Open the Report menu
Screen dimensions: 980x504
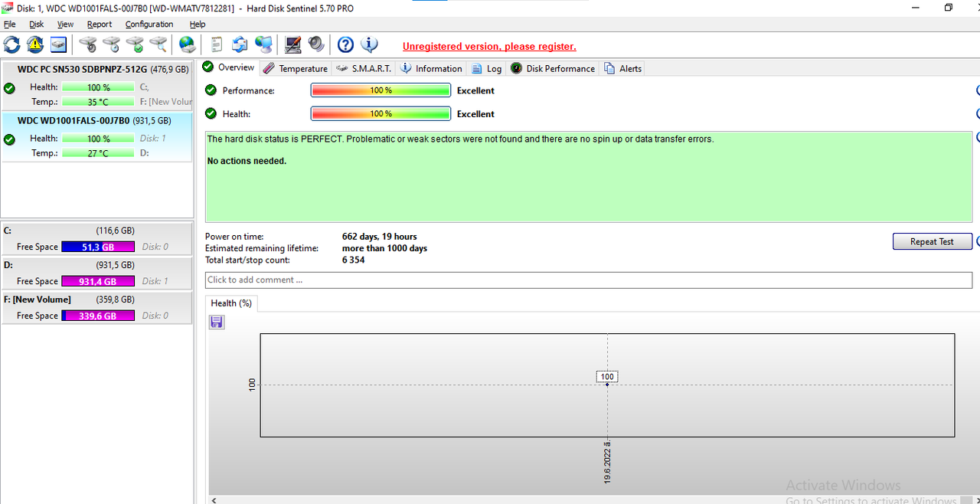(100, 24)
